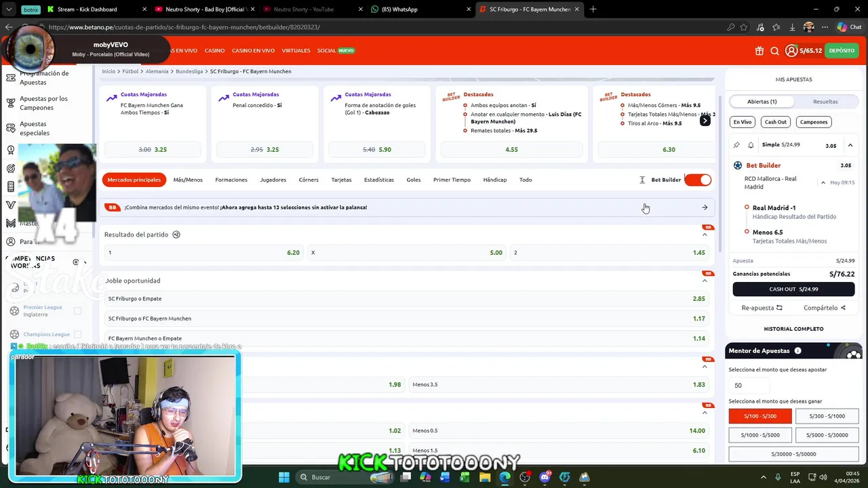The image size is (868, 488).
Task: Filter my bets by Campeones
Action: coord(814,122)
